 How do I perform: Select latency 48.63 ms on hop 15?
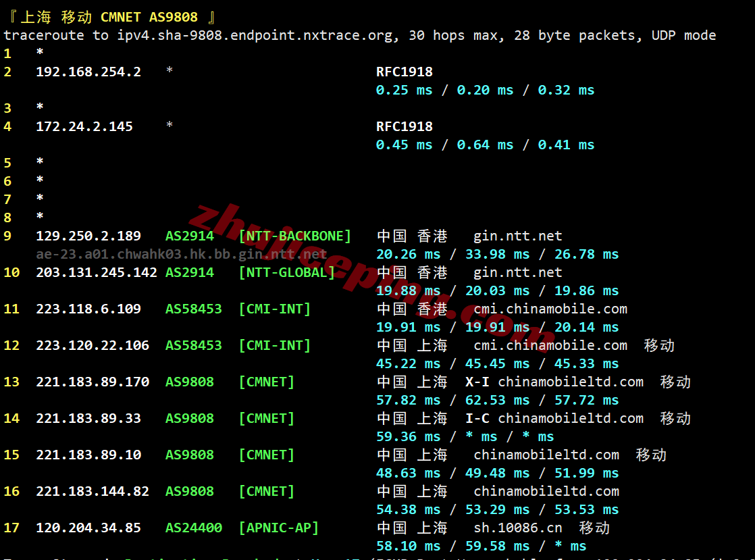point(408,474)
